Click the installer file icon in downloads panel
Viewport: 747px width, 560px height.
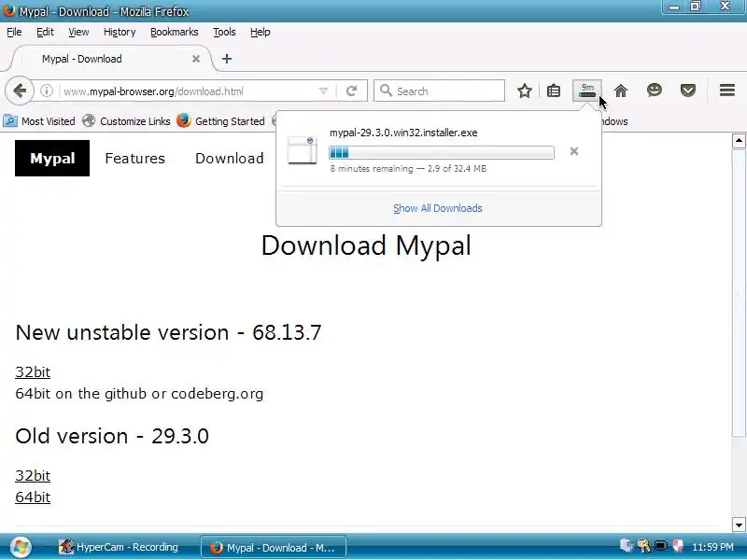[x=302, y=150]
